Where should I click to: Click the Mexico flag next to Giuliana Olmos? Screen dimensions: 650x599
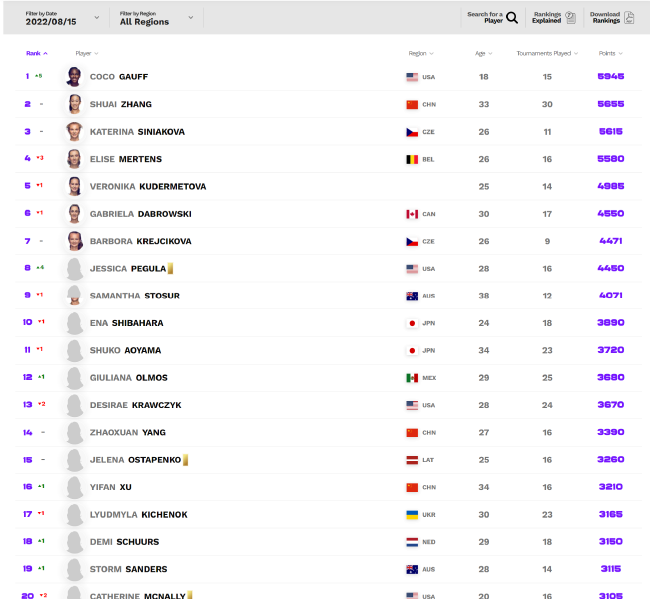(412, 378)
